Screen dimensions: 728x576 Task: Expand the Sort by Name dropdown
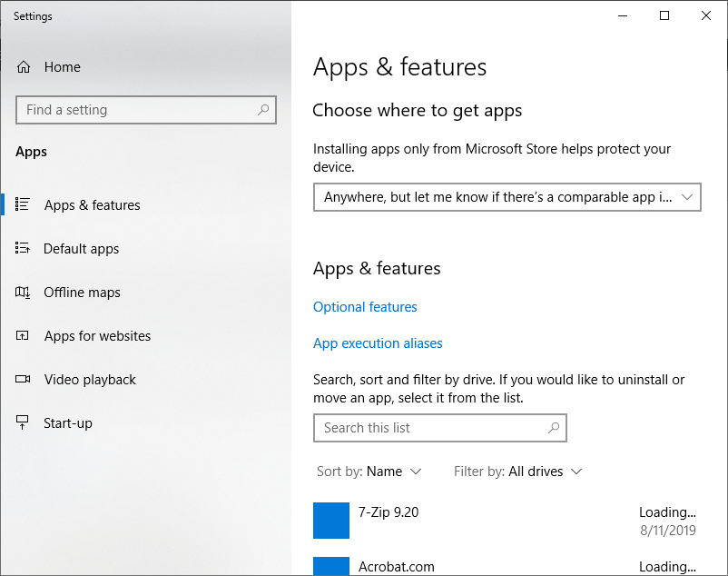369,472
